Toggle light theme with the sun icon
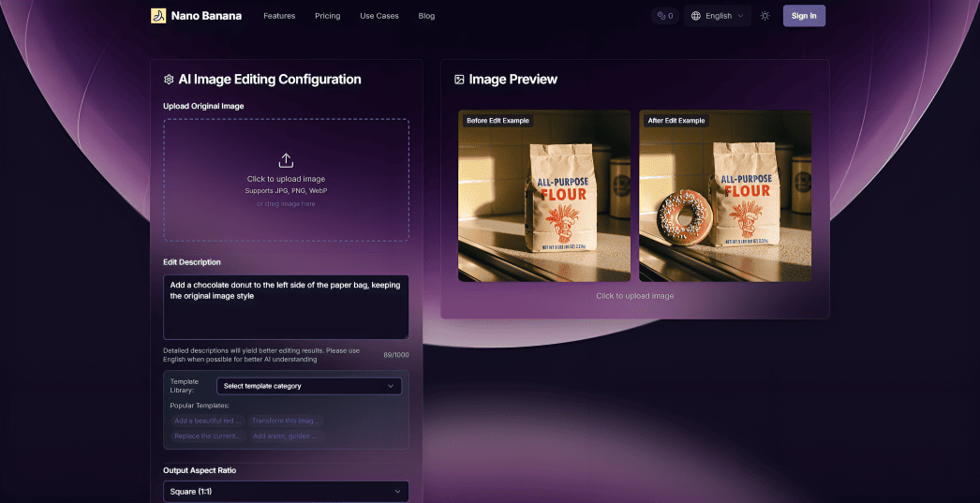Image resolution: width=980 pixels, height=503 pixels. click(x=765, y=16)
